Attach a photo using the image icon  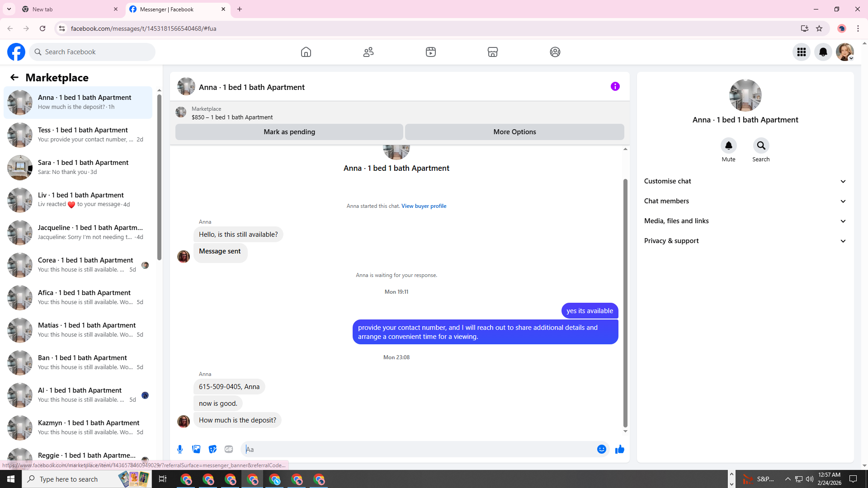click(196, 449)
